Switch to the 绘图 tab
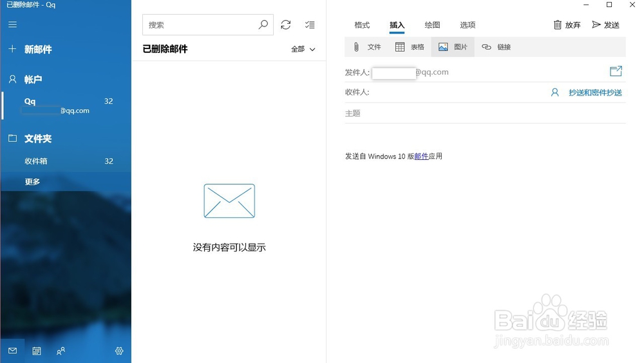Image resolution: width=644 pixels, height=363 pixels. [432, 25]
